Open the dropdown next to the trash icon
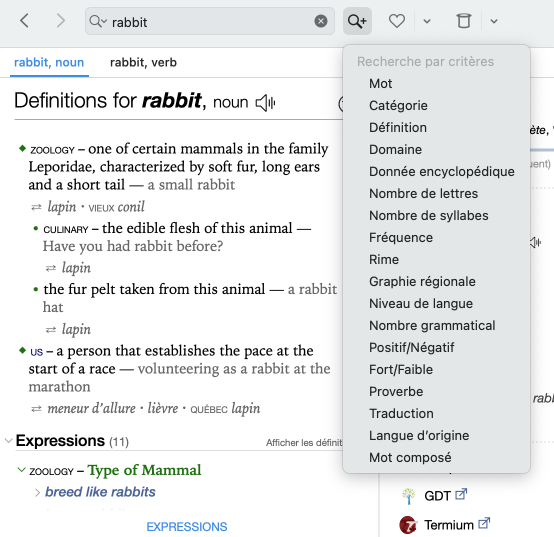 click(x=494, y=22)
